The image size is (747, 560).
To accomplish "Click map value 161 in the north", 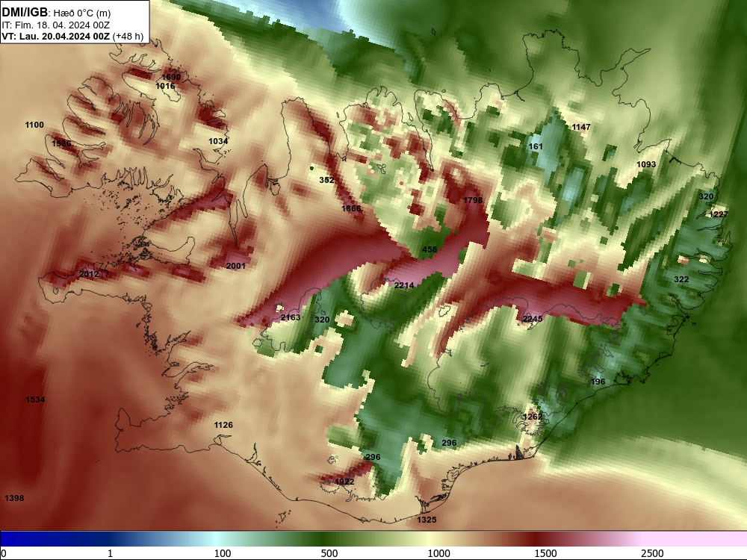I will 536,146.
